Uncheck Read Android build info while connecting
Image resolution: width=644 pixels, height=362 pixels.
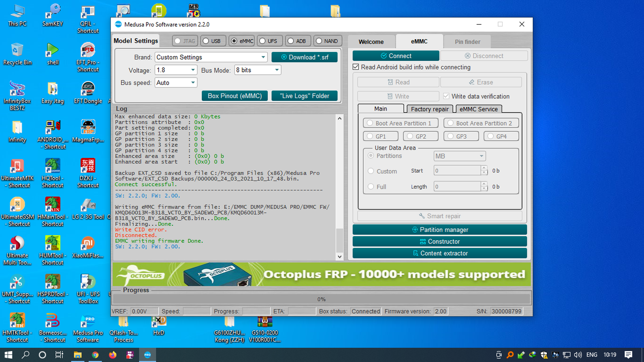coord(356,67)
